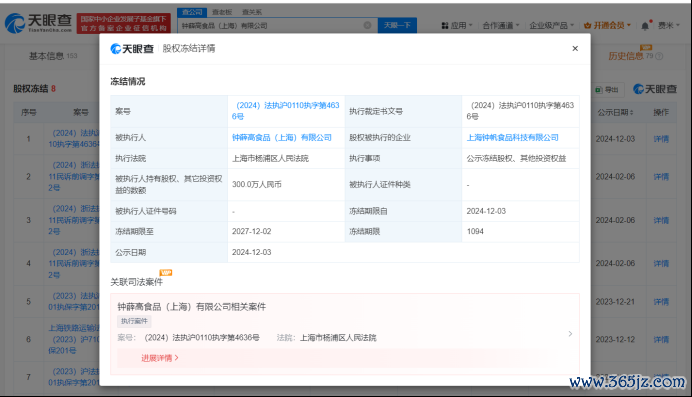Expand the related judicial case arrow
The height and width of the screenshot is (397, 692).
570,334
